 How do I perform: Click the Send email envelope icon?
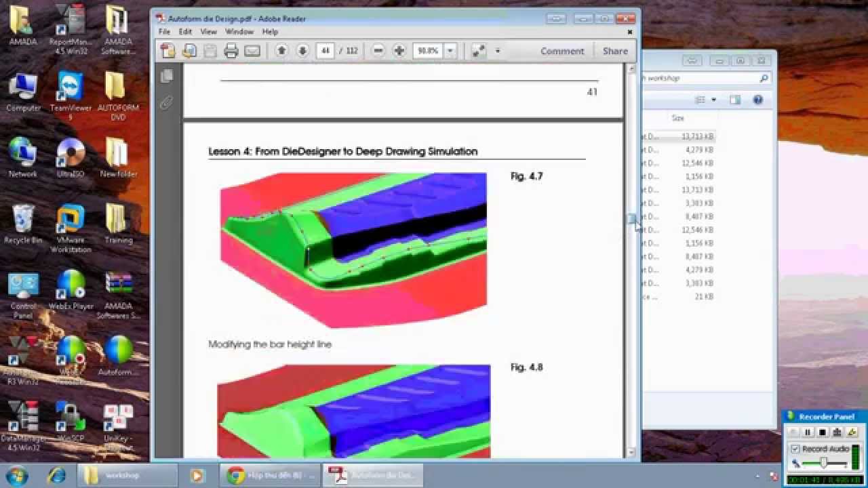point(252,51)
